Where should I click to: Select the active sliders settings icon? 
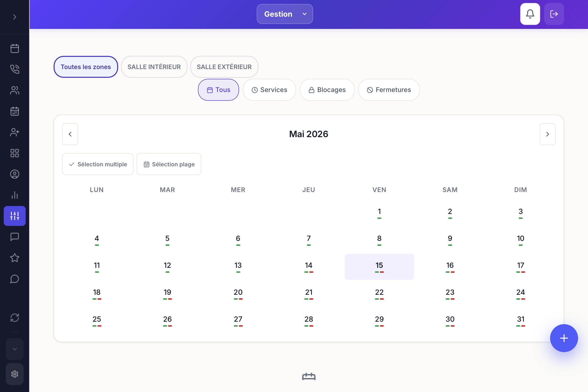(x=14, y=216)
